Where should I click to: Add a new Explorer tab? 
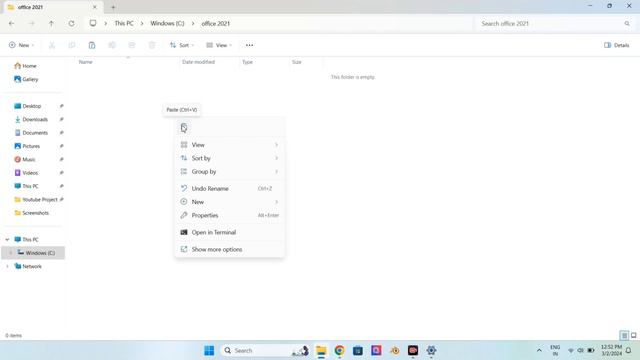113,7
